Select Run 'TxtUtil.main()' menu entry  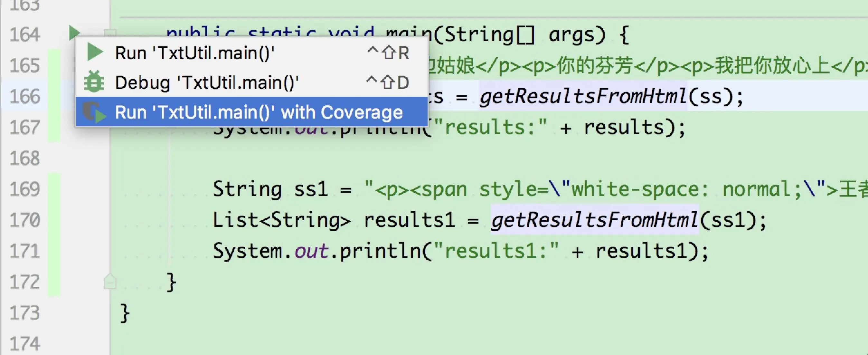252,53
